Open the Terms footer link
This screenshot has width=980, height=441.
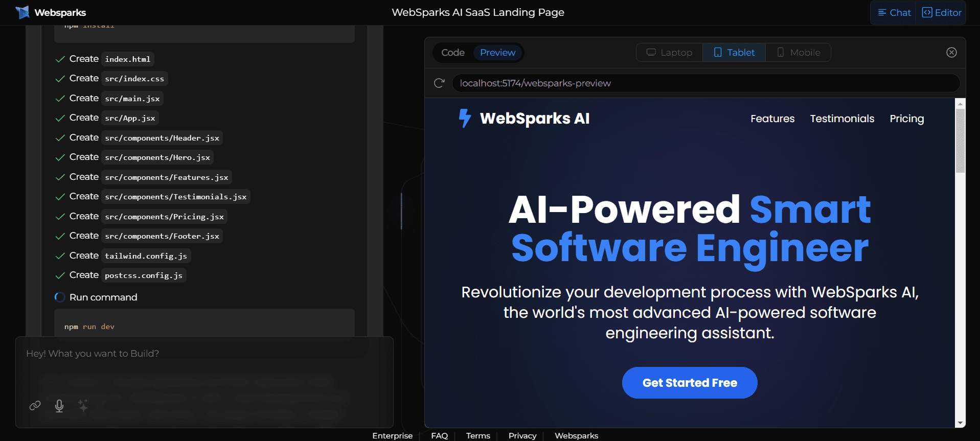pos(478,436)
